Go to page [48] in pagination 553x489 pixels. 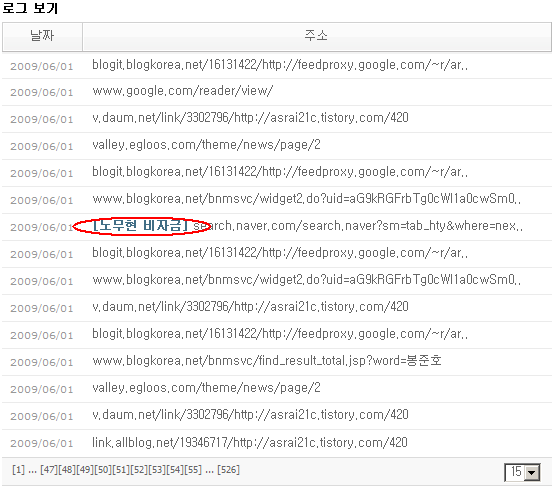67,470
